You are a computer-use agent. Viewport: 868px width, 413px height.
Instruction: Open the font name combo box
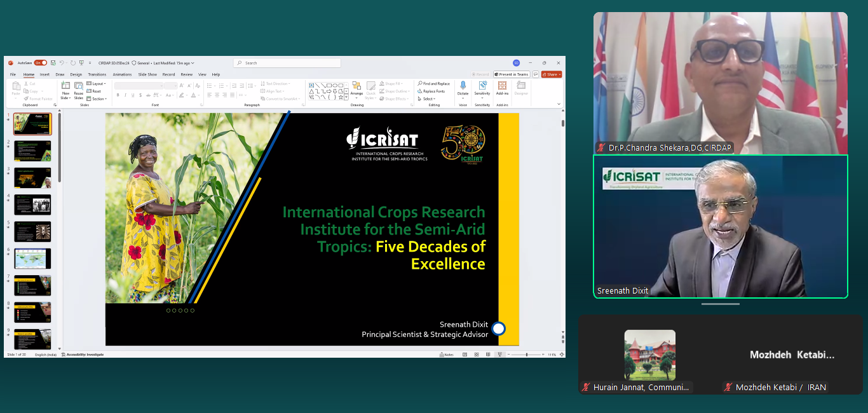[x=139, y=86]
